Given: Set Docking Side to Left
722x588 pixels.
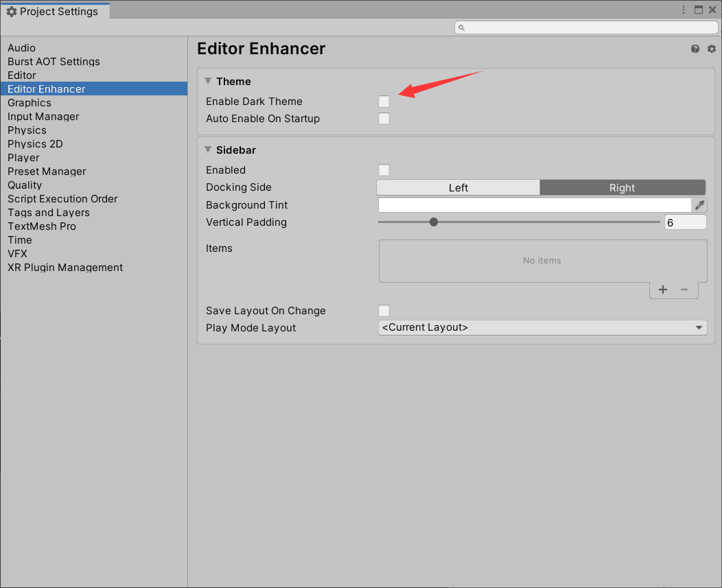Looking at the screenshot, I should (x=458, y=187).
